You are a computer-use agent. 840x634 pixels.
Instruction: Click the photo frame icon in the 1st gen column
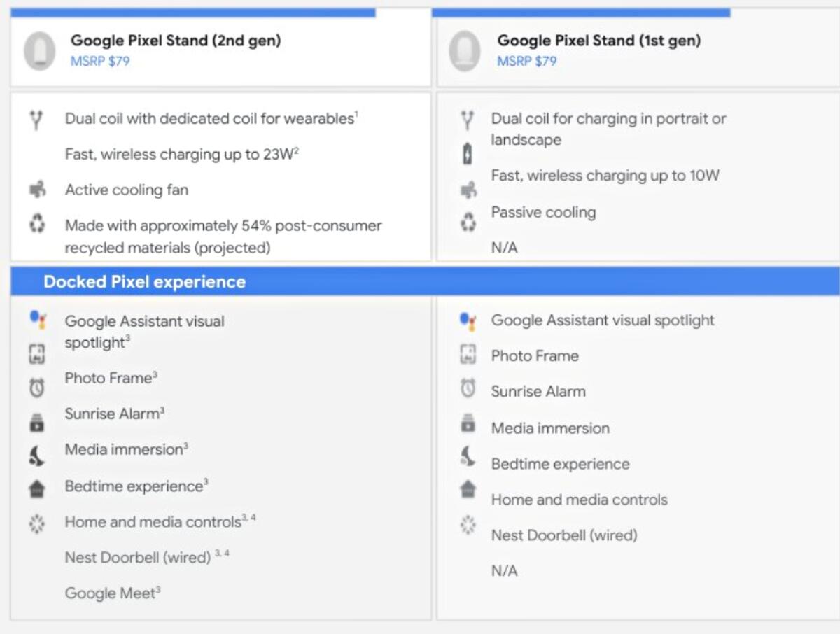click(468, 354)
